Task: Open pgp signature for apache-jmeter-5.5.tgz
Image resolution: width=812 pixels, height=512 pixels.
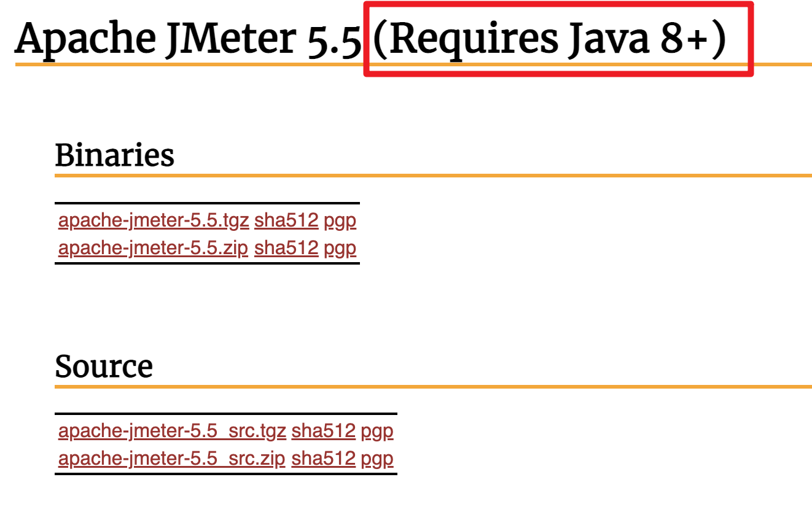Action: pyautogui.click(x=340, y=221)
